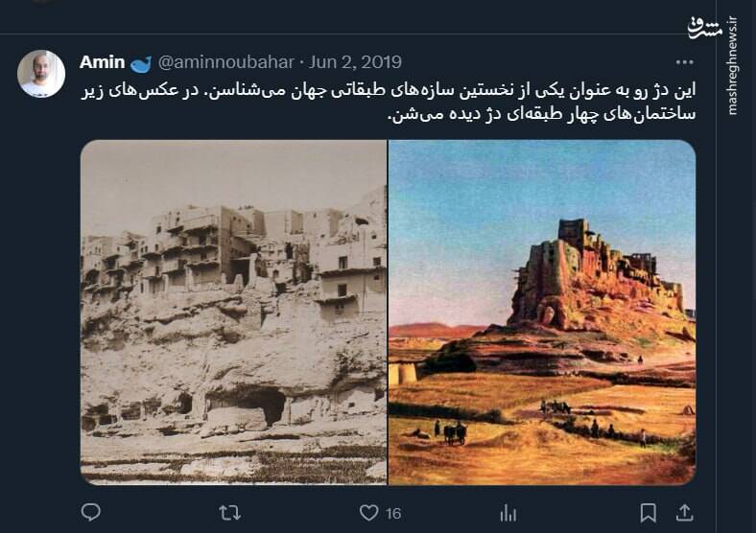Open Amin's profile avatar picture
The width and height of the screenshot is (756, 533).
41,74
